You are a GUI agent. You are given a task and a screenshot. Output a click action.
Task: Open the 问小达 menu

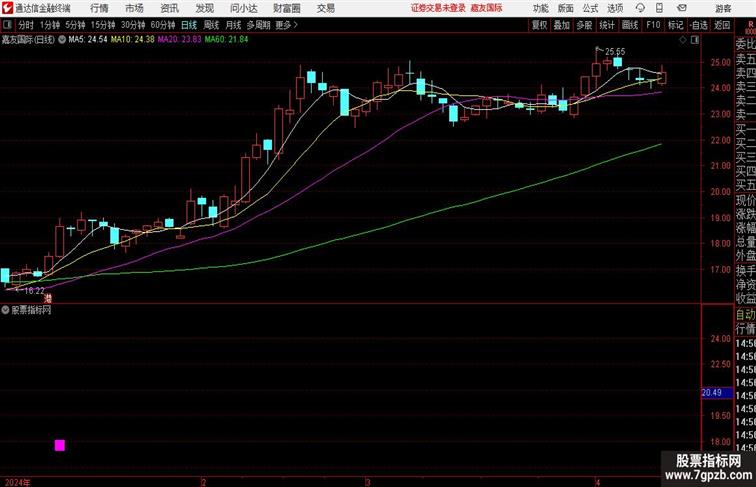pyautogui.click(x=243, y=8)
